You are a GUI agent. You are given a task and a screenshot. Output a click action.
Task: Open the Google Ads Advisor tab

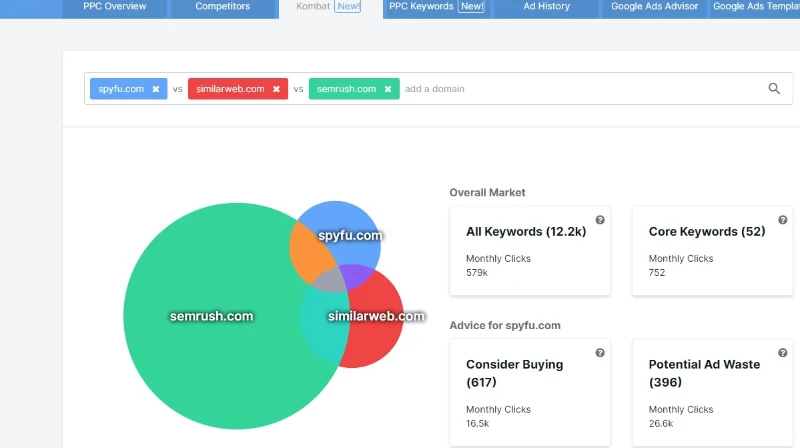654,7
